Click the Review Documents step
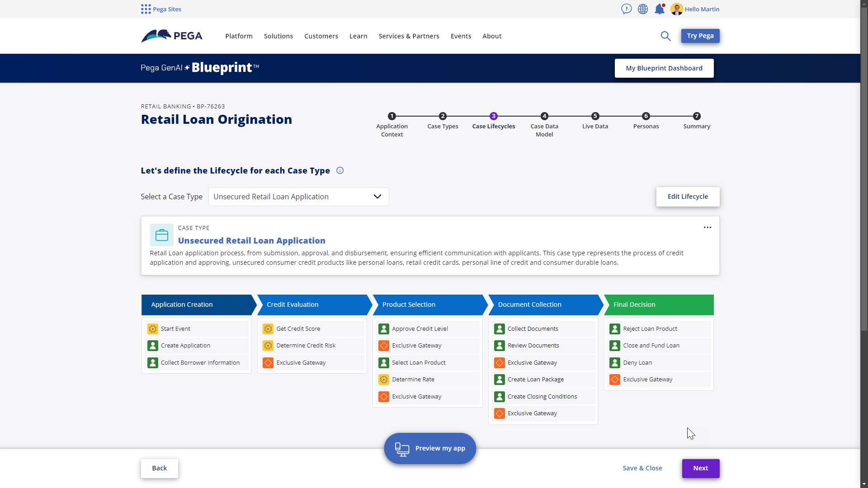 (x=543, y=346)
